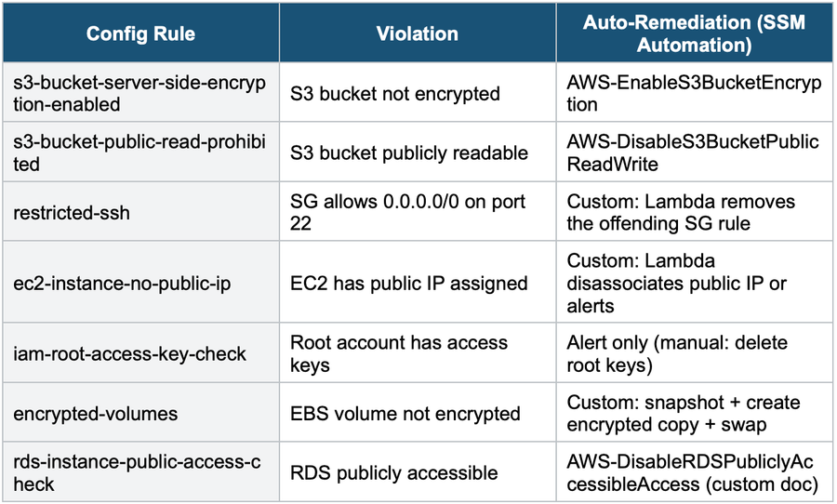
Task: Click the Config Rule column header
Action: [140, 33]
